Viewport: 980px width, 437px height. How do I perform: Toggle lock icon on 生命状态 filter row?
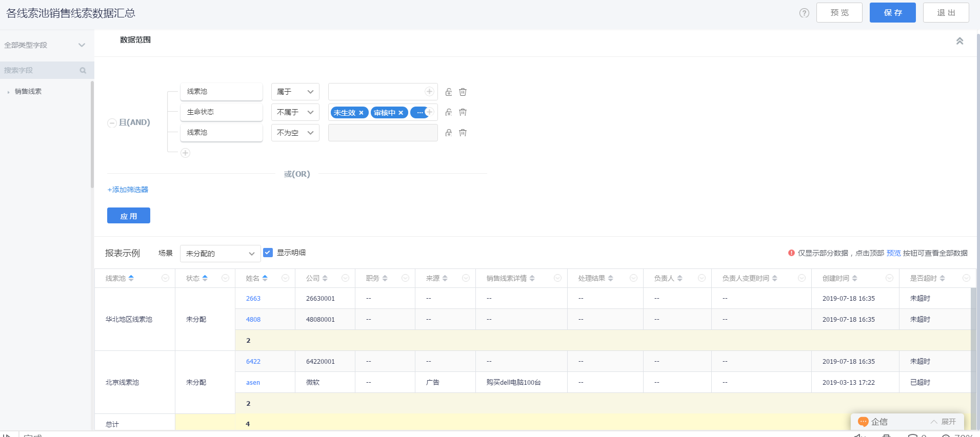[449, 112]
